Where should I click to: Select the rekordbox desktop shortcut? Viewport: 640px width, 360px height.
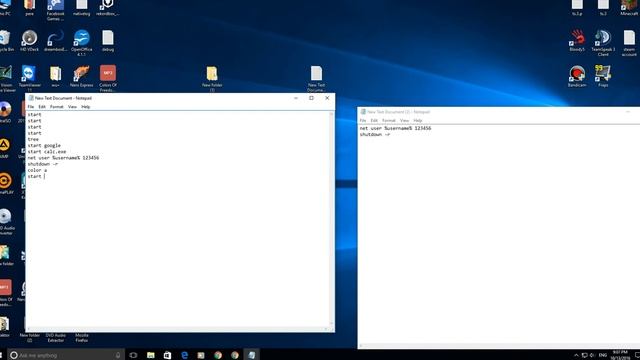(108, 8)
